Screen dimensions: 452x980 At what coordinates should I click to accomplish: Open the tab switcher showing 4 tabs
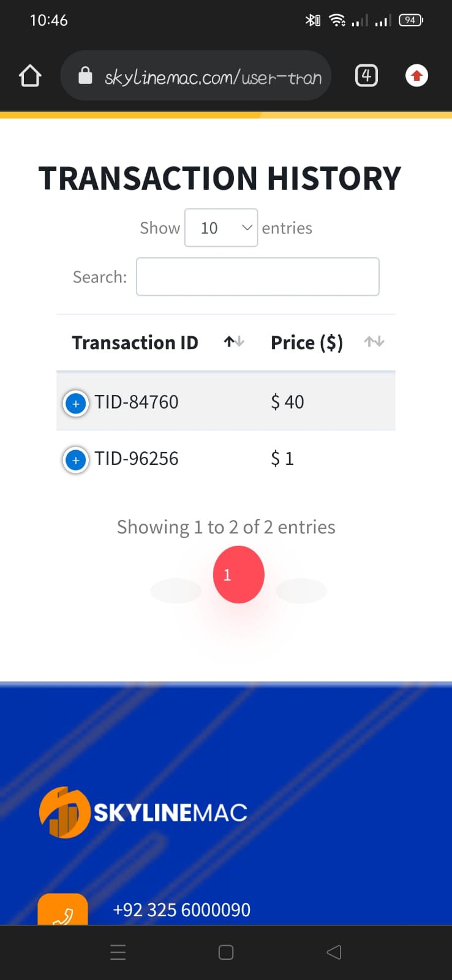click(x=366, y=75)
